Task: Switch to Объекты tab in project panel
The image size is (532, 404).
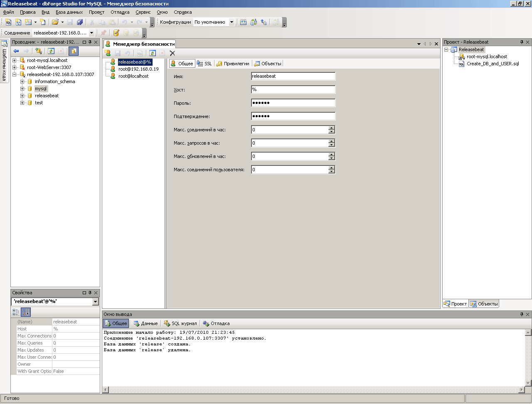Action: point(484,304)
